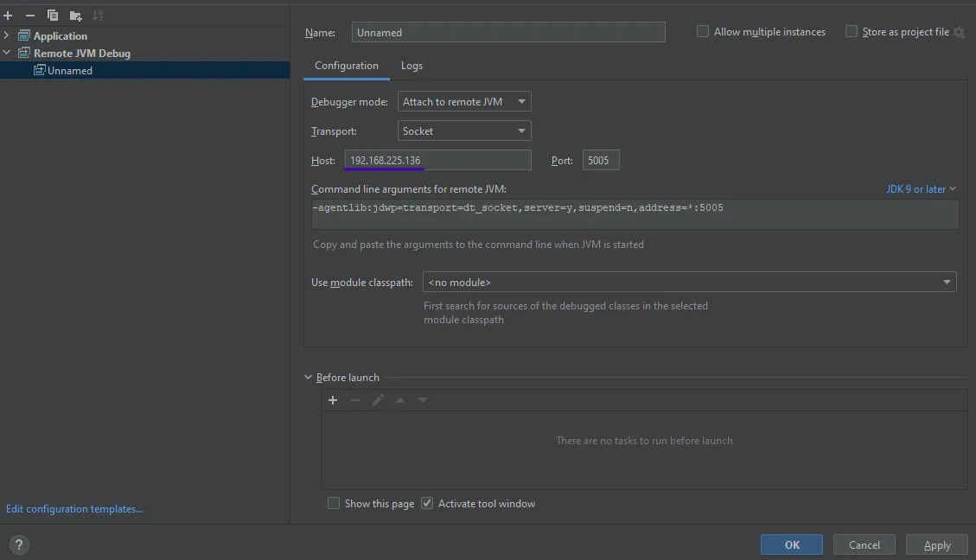Uncheck Activate tool window
Screen dimensions: 976x560
pos(427,503)
